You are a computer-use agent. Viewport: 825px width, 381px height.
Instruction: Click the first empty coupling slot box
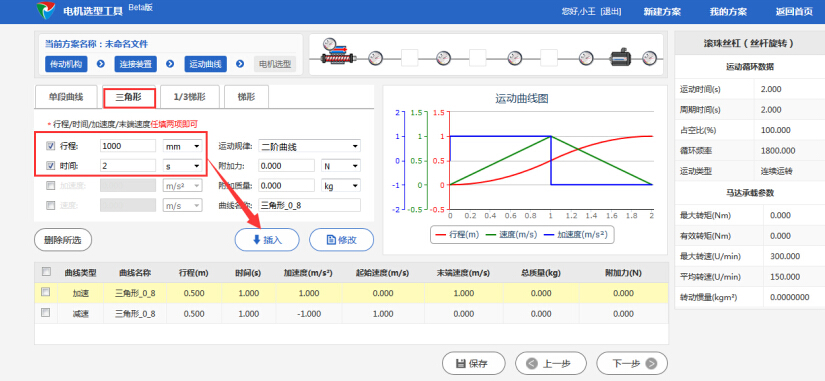click(x=409, y=57)
